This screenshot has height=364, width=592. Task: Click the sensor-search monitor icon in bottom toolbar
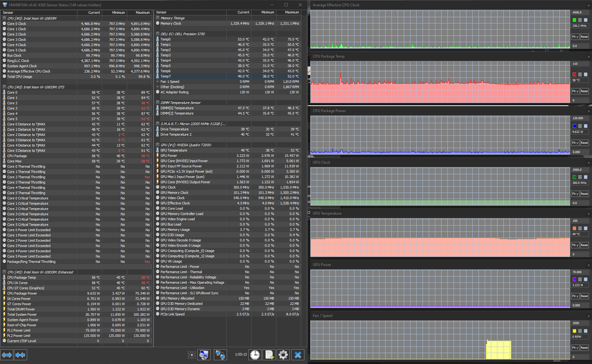204,355
